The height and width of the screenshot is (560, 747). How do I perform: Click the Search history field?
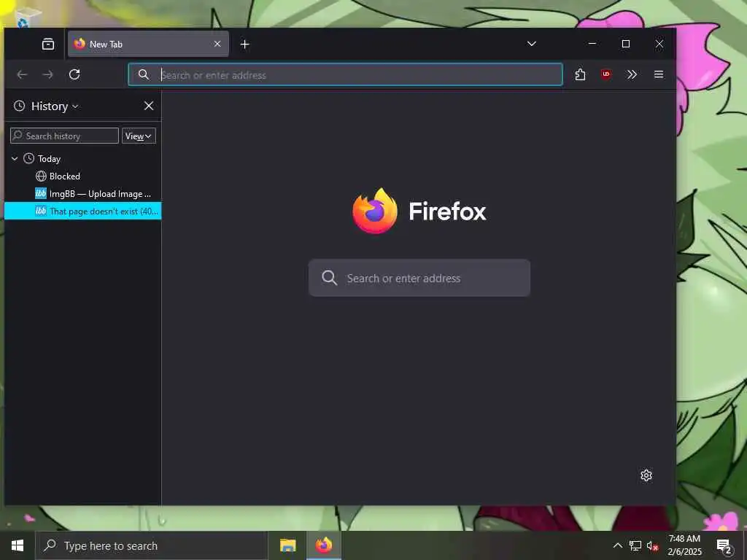pyautogui.click(x=64, y=136)
